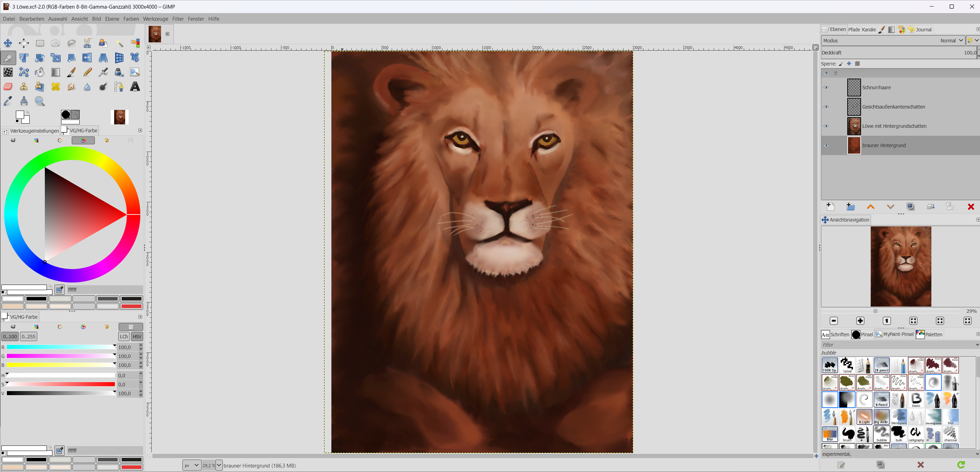Screen dimensions: 980x472
Task: Click the 0..255 range button
Action: click(29, 336)
